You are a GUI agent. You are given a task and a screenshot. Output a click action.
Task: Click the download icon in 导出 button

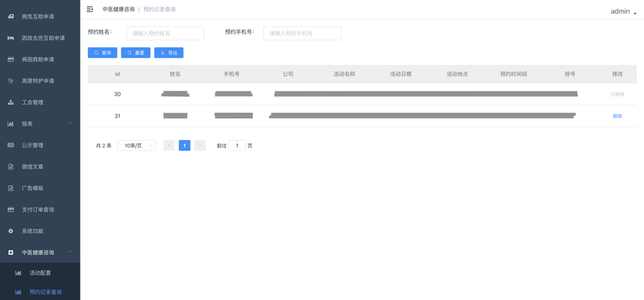click(163, 53)
